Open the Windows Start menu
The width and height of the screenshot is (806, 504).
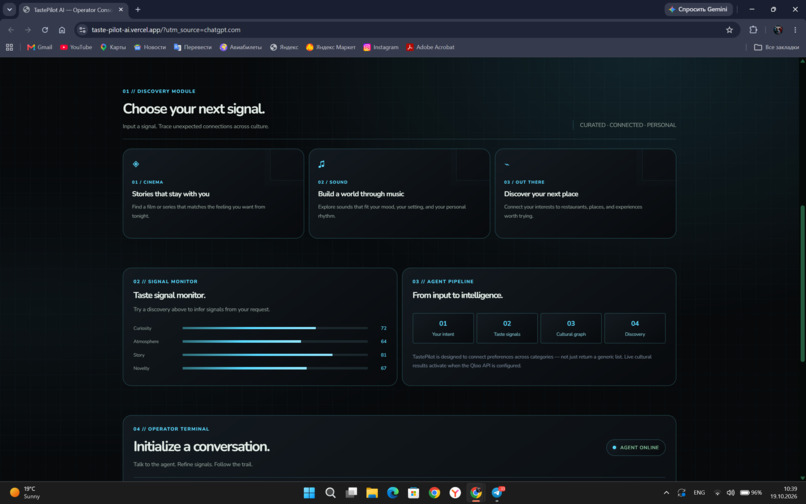(x=309, y=493)
